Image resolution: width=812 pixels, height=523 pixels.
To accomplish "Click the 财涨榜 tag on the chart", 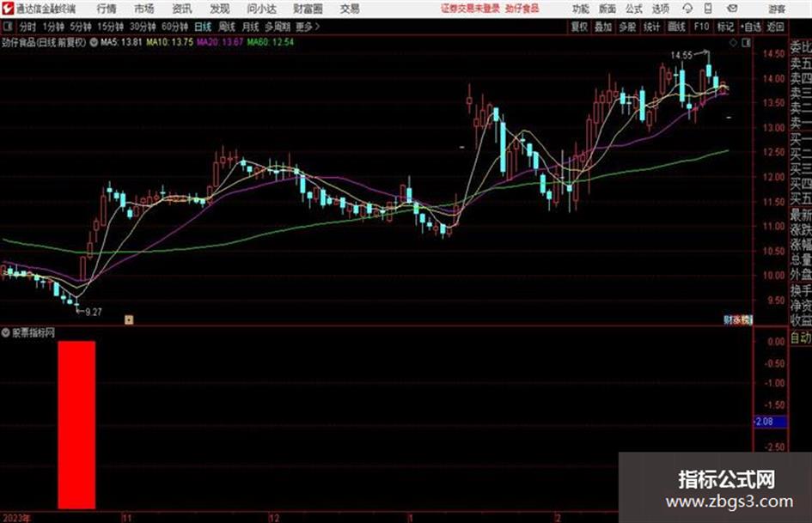I will (x=738, y=320).
